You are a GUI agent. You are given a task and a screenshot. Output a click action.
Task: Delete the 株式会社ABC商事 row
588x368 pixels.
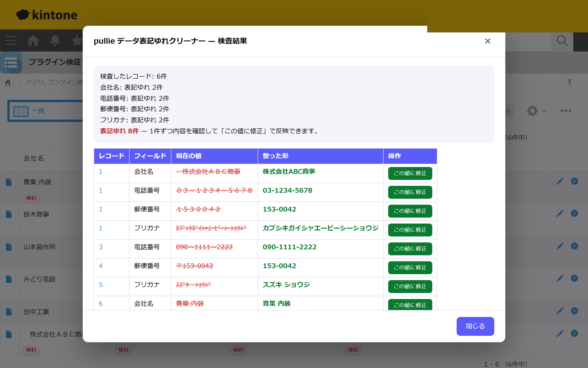pyautogui.click(x=574, y=333)
